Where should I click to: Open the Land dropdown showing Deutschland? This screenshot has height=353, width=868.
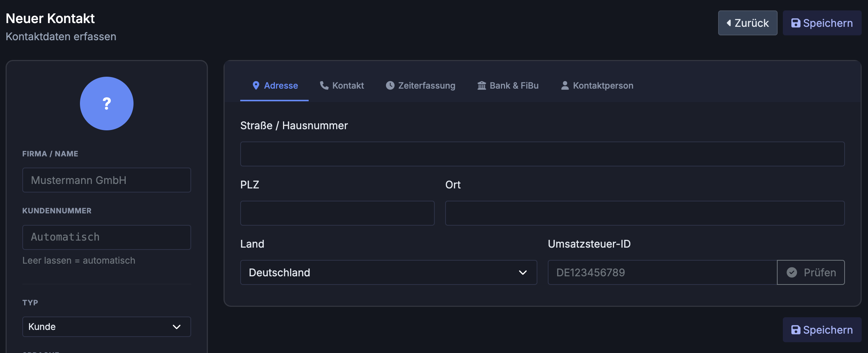click(x=388, y=272)
